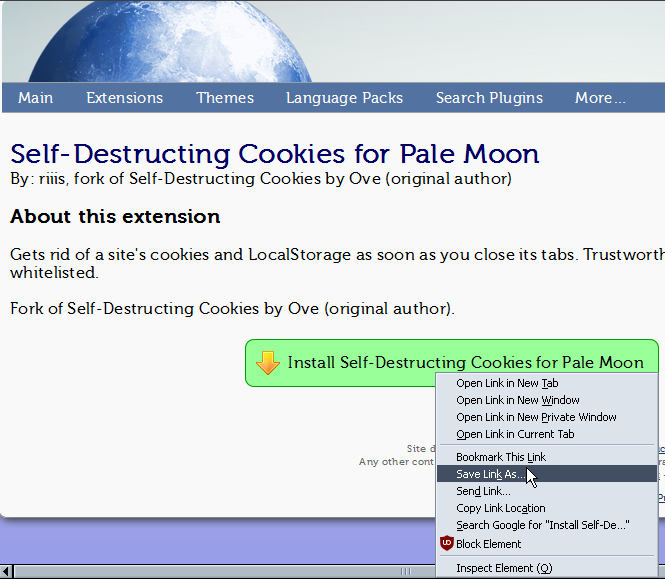Select Language Packs in navigation bar
665x579 pixels.
(344, 98)
